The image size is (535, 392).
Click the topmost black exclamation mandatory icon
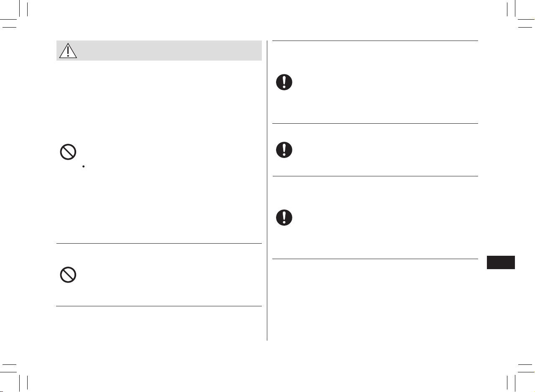click(284, 82)
